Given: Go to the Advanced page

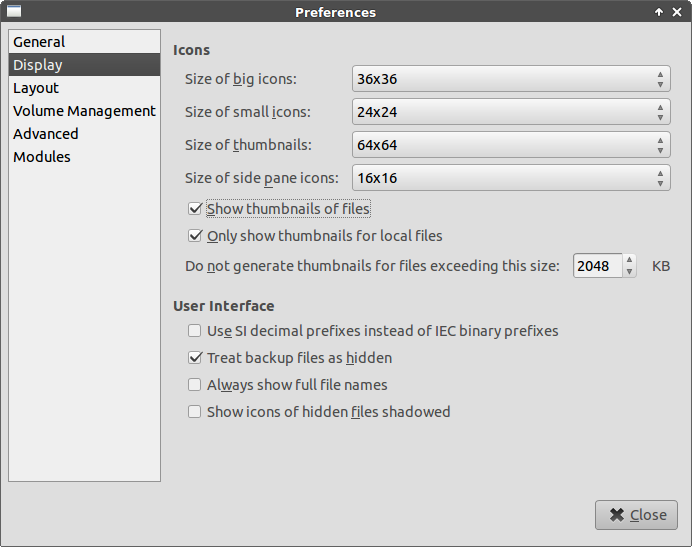Looking at the screenshot, I should coord(84,134).
